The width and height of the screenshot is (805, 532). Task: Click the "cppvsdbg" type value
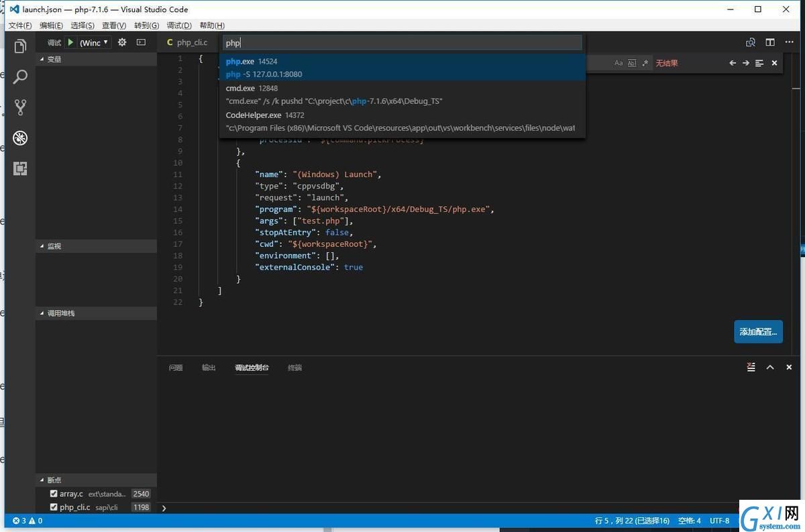(x=317, y=186)
